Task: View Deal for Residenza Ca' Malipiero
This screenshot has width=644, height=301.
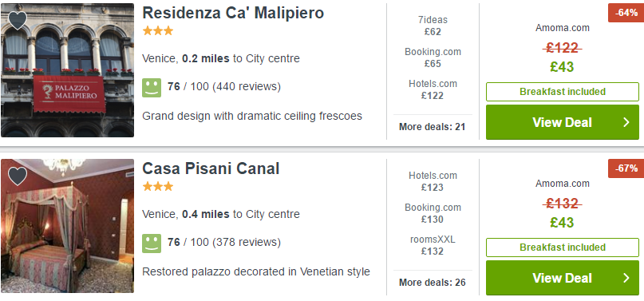Action: pyautogui.click(x=563, y=122)
